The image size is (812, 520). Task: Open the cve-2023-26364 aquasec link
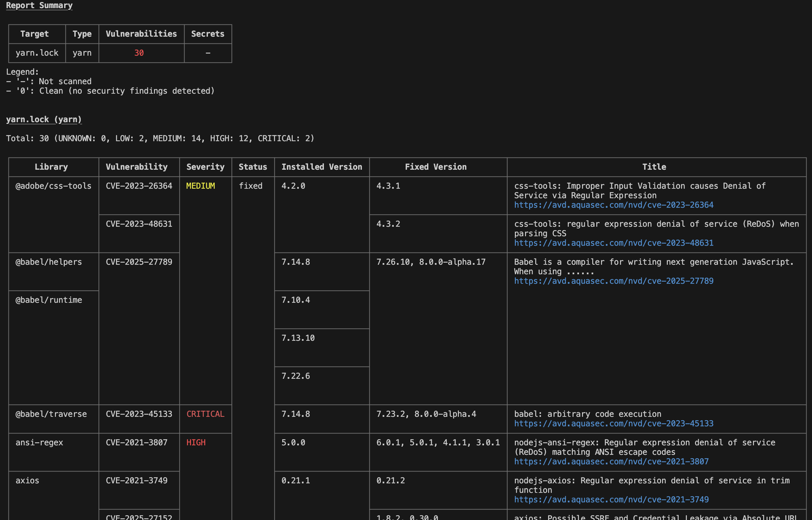[614, 205]
